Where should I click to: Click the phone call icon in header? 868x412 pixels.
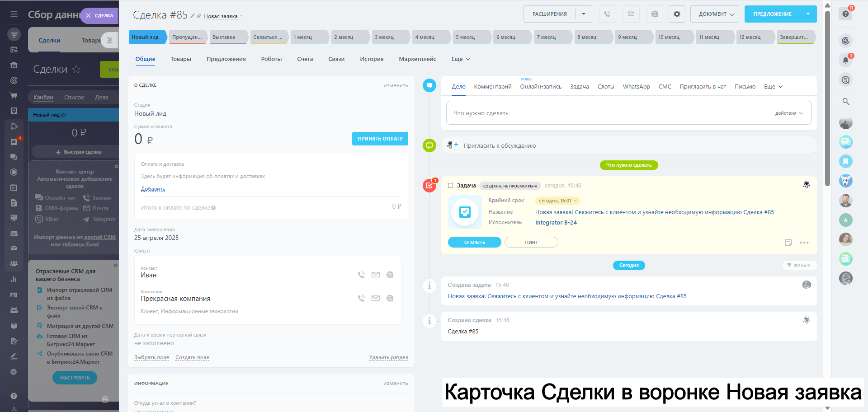[x=607, y=14]
